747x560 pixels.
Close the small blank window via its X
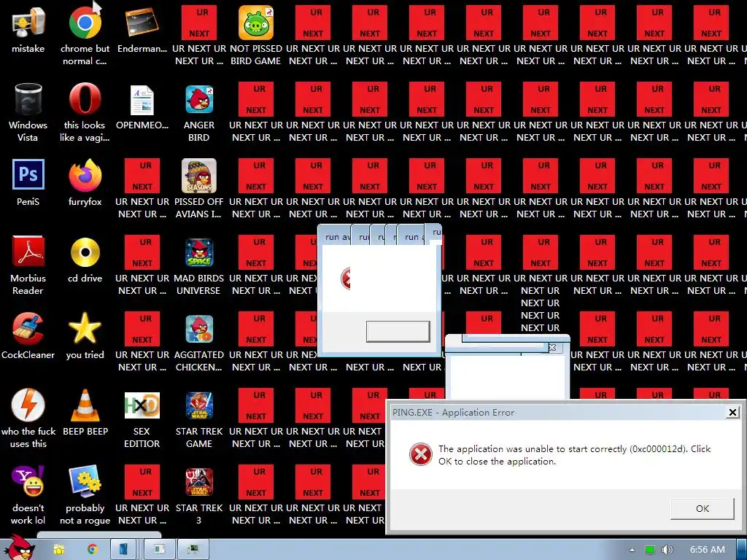click(x=553, y=348)
